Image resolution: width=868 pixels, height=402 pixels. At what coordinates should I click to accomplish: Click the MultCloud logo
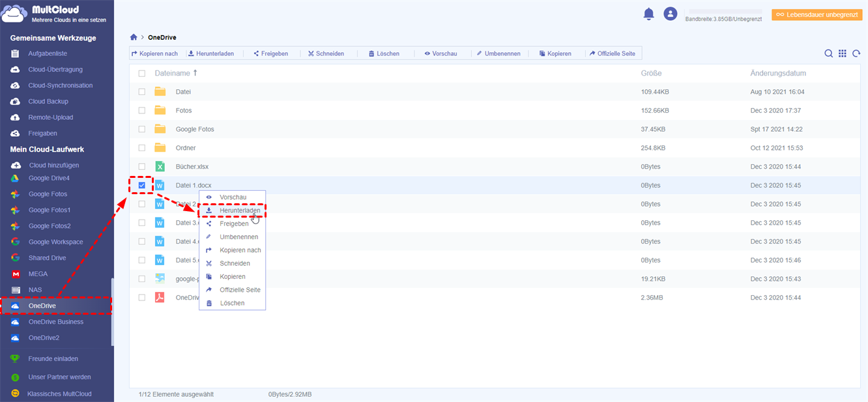pos(55,15)
